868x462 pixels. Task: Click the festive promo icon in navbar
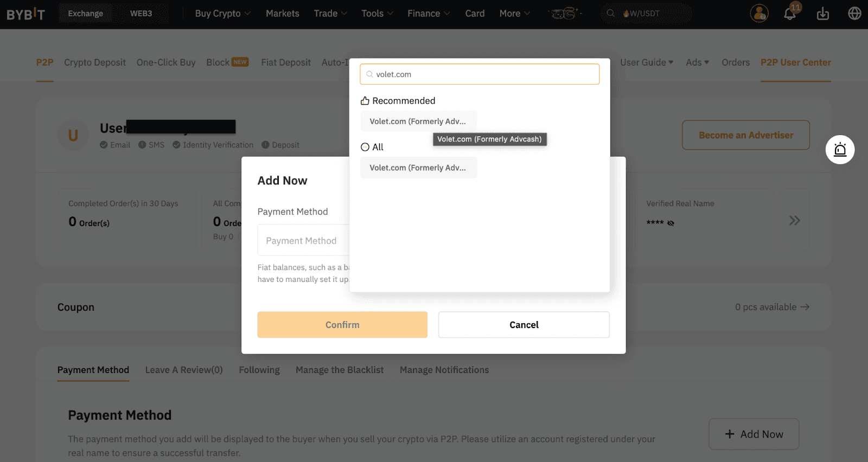coord(565,13)
